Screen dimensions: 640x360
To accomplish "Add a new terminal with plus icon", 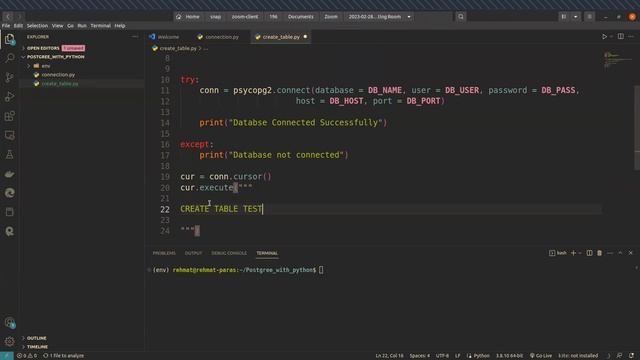I will click(x=573, y=253).
